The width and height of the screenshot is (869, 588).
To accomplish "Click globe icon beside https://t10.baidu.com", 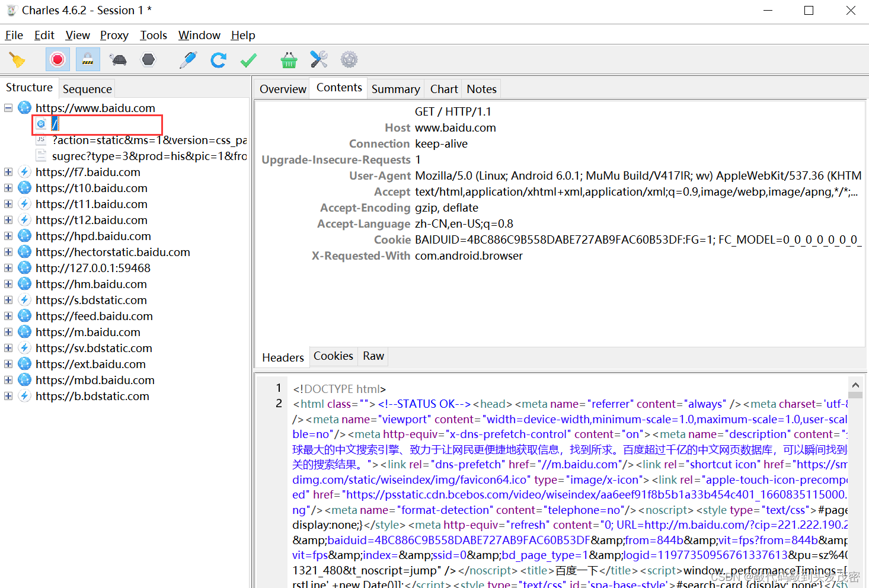I will [24, 188].
